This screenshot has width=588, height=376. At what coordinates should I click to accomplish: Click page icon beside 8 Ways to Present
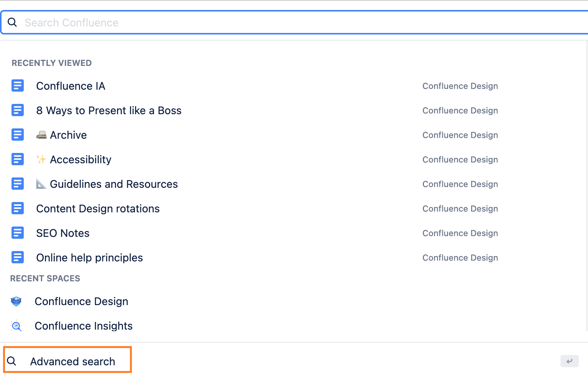pos(18,110)
